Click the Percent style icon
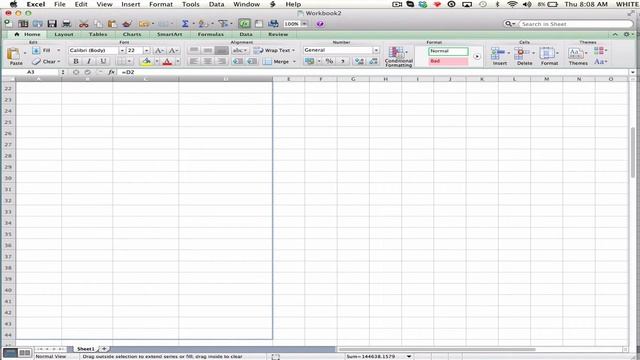This screenshot has width=640, height=360. pyautogui.click(x=329, y=61)
